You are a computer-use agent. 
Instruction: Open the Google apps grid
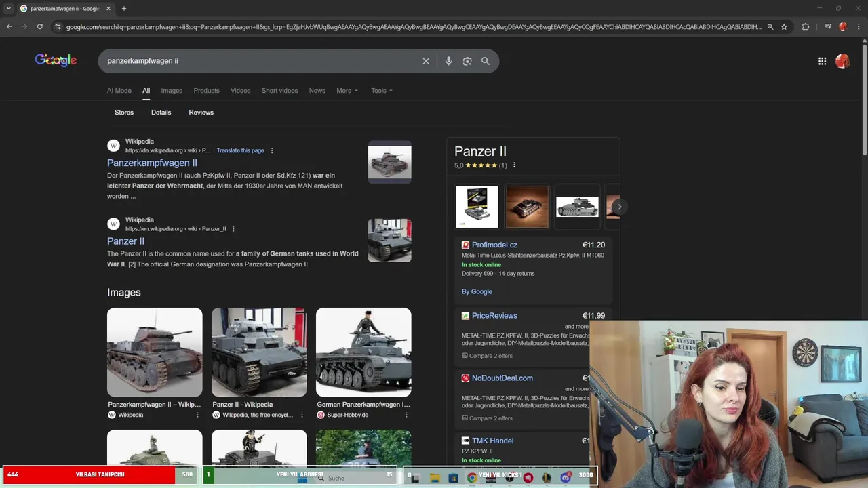point(822,61)
